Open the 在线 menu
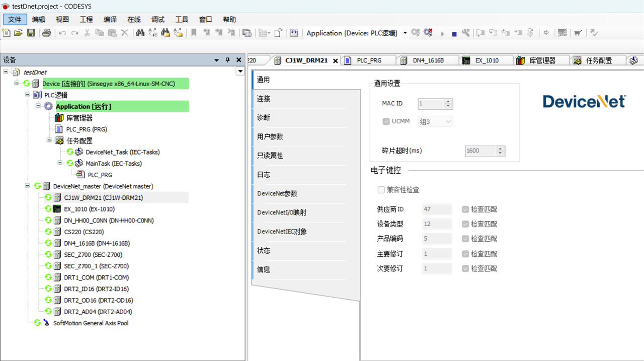Image resolution: width=644 pixels, height=361 pixels. pos(134,20)
